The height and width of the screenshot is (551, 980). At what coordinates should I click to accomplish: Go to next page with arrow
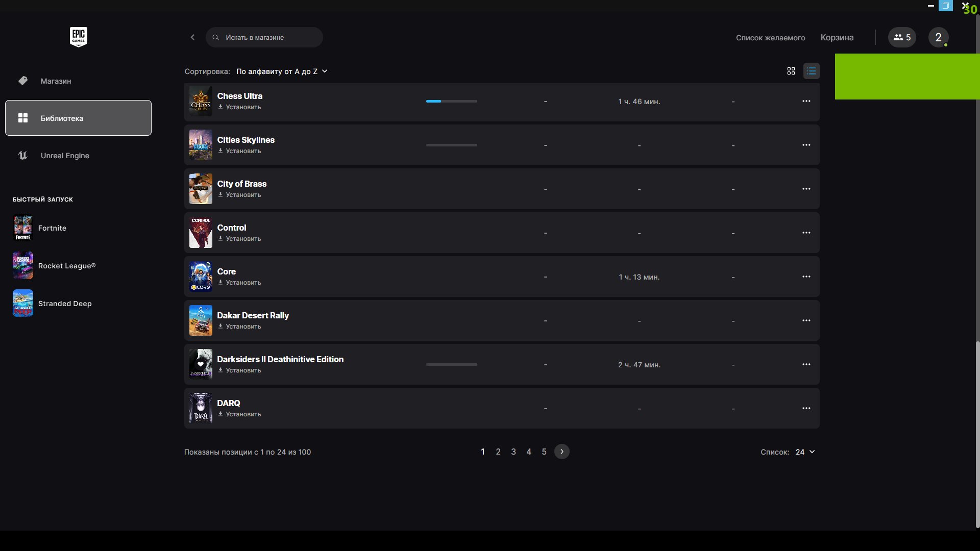[561, 452]
